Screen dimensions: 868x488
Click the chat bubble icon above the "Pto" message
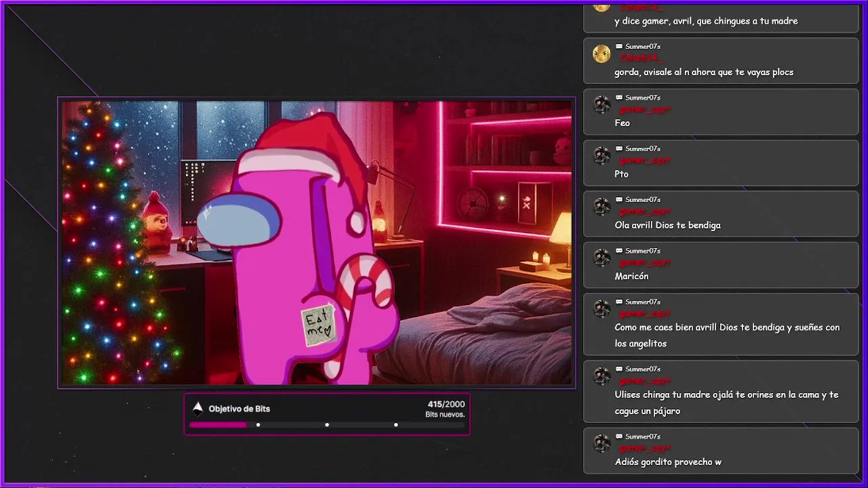(619, 148)
